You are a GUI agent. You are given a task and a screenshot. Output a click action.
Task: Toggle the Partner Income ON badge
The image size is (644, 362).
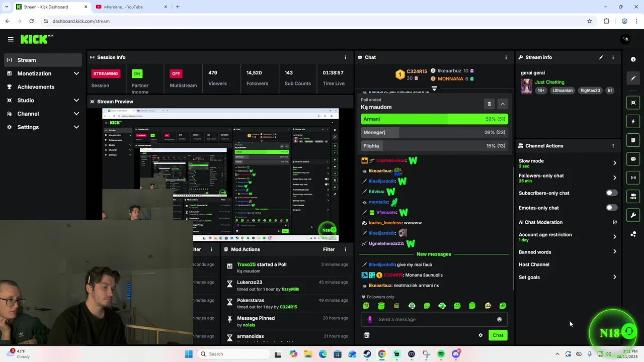coord(137,73)
